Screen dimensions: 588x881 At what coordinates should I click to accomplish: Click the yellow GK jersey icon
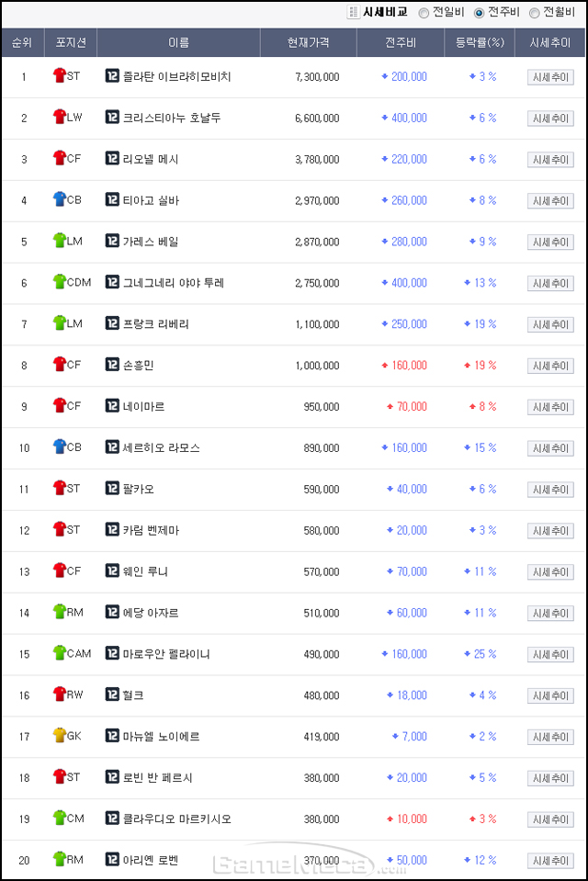[x=59, y=735]
